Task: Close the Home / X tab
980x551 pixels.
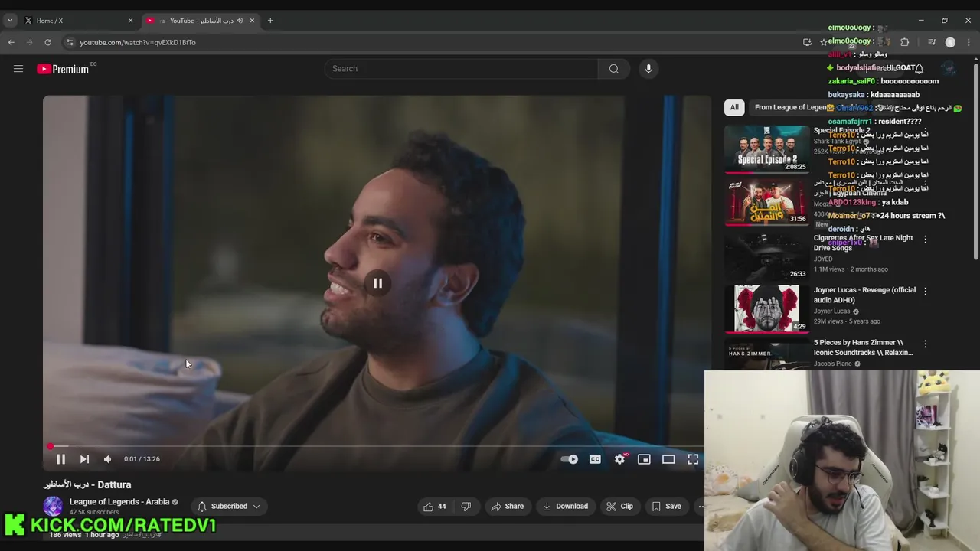Action: click(130, 21)
